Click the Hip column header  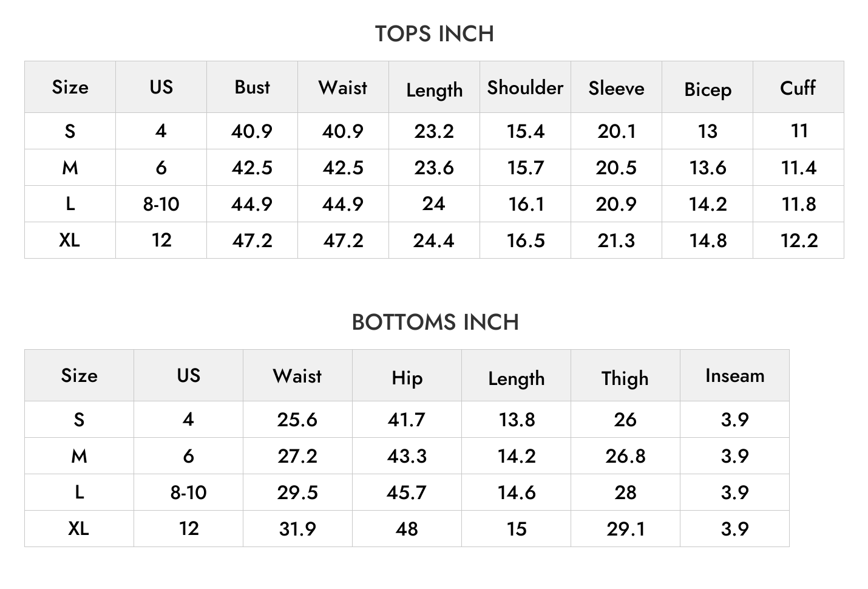(407, 378)
